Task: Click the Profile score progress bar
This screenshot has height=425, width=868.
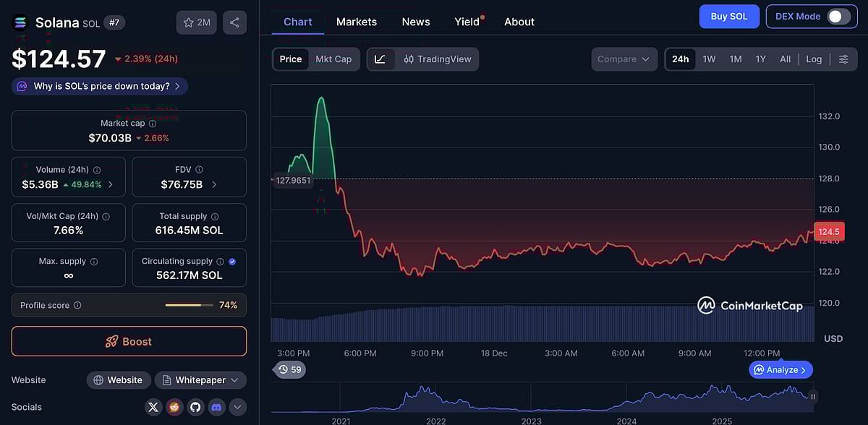Action: click(x=188, y=305)
